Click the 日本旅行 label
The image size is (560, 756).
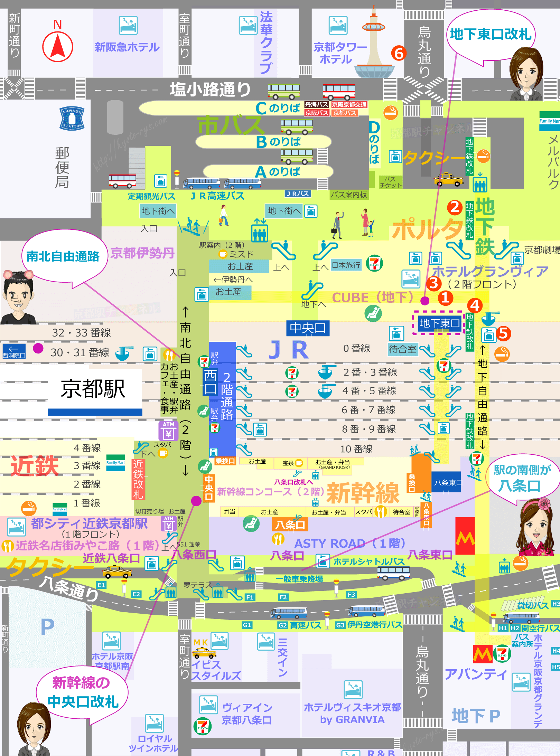click(x=346, y=265)
